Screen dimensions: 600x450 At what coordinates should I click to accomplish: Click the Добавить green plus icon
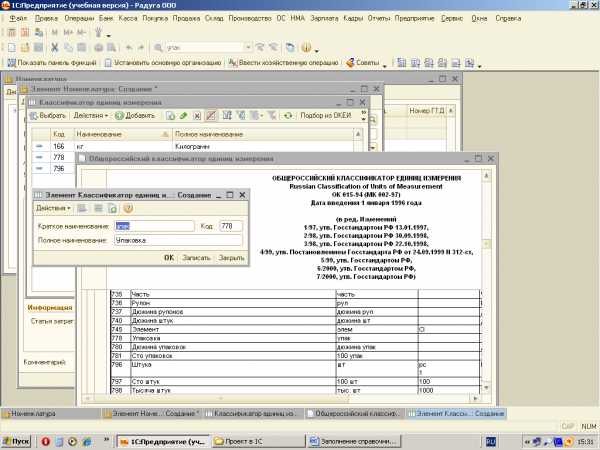pos(119,116)
